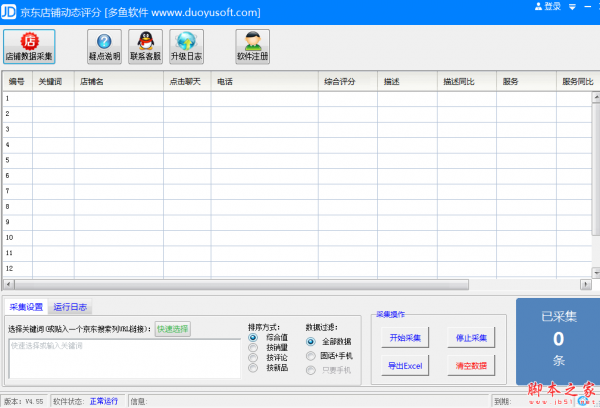The width and height of the screenshot is (600, 408).
Task: Open the 升级日志 globe icon
Action: 186,47
